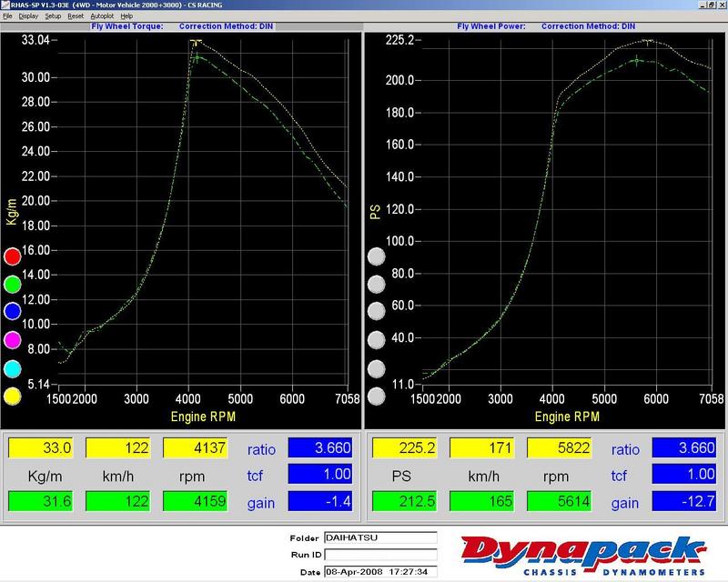
Task: Click the second grey button beside power graph
Action: [x=377, y=284]
